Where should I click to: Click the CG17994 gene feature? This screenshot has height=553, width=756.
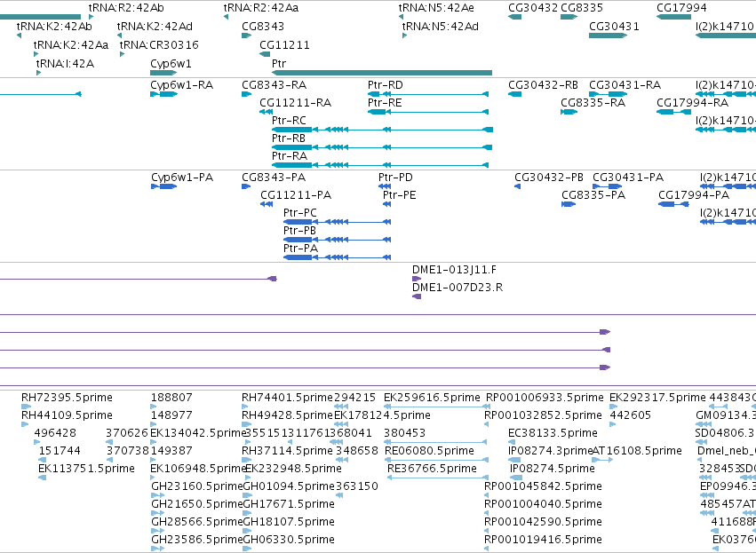[x=673, y=17]
